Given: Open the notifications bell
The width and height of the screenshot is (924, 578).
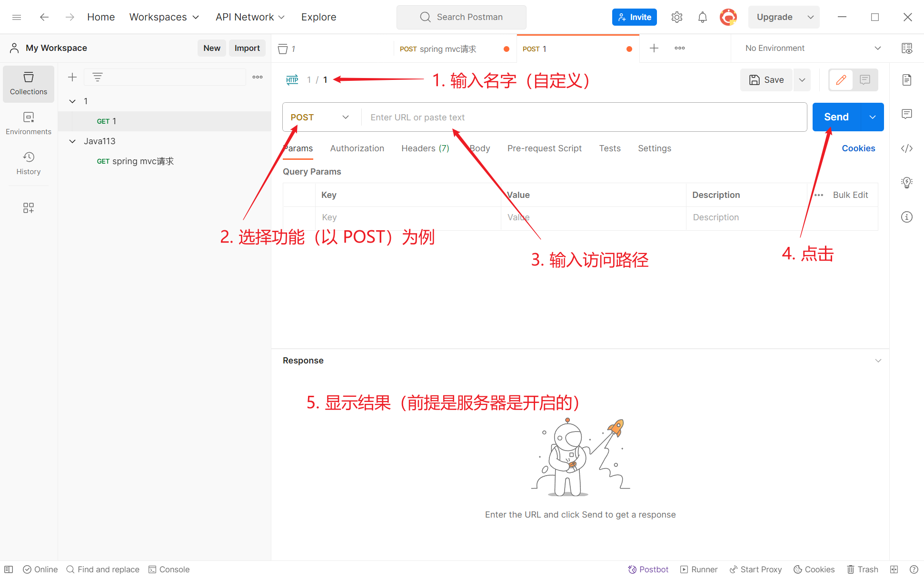Looking at the screenshot, I should (x=702, y=17).
